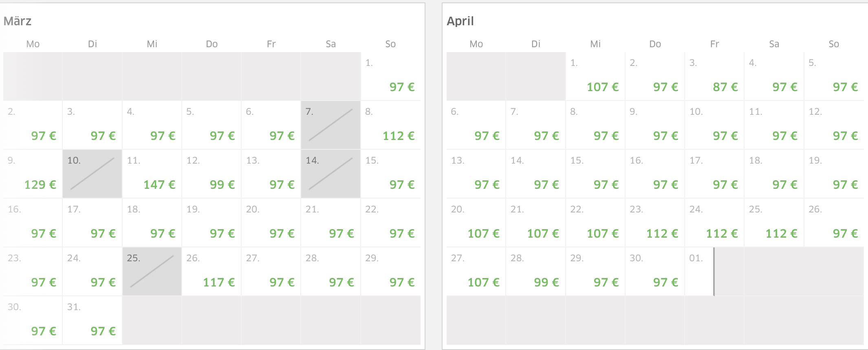The image size is (868, 350).
Task: Select April 30 date cell
Action: (654, 272)
